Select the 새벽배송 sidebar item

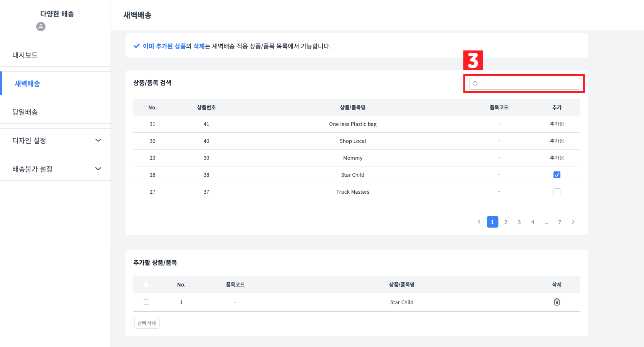(27, 84)
